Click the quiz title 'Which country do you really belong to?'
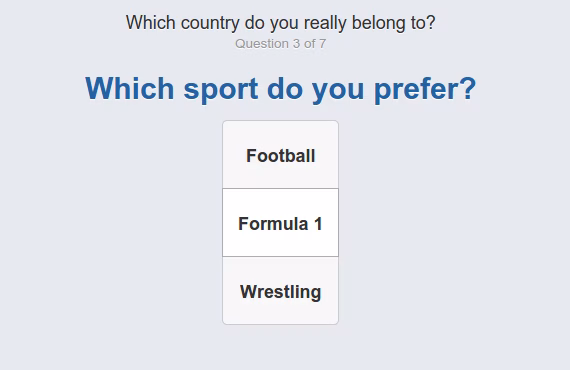Image resolution: width=570 pixels, height=370 pixels. pos(280,23)
